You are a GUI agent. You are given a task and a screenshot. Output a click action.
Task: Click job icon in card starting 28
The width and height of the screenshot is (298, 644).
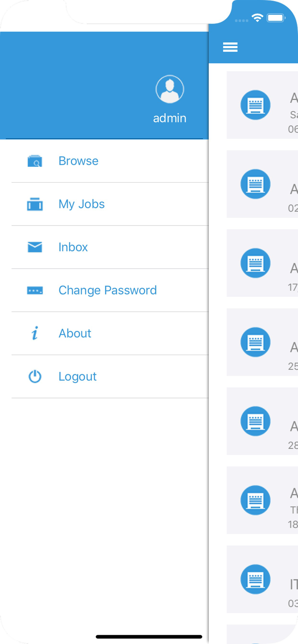255,421
